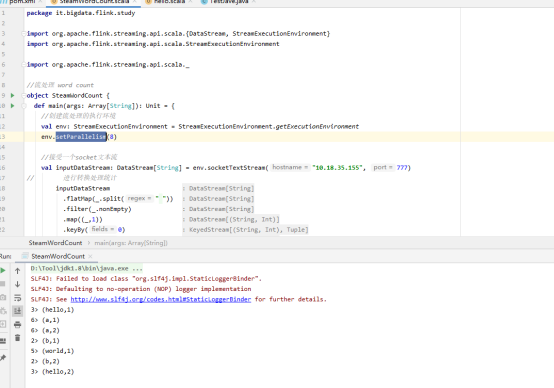Print console output with printer icon
The height and width of the screenshot is (388, 554).
tap(17, 324)
